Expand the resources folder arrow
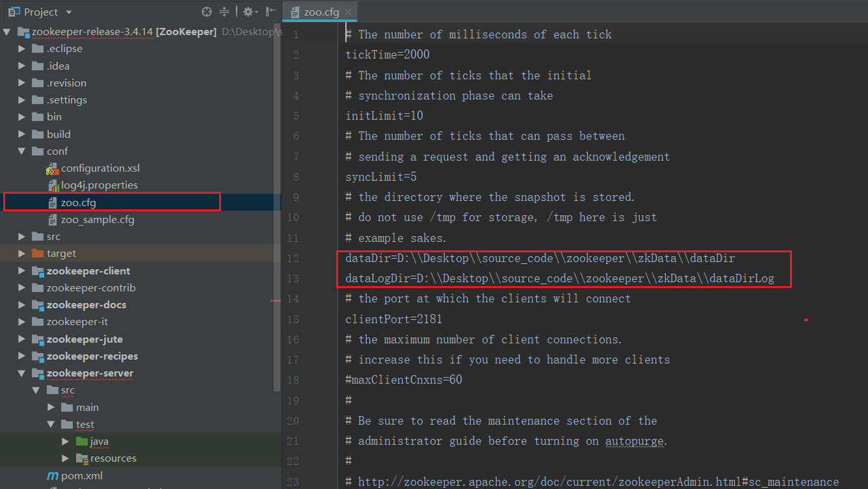 65,458
